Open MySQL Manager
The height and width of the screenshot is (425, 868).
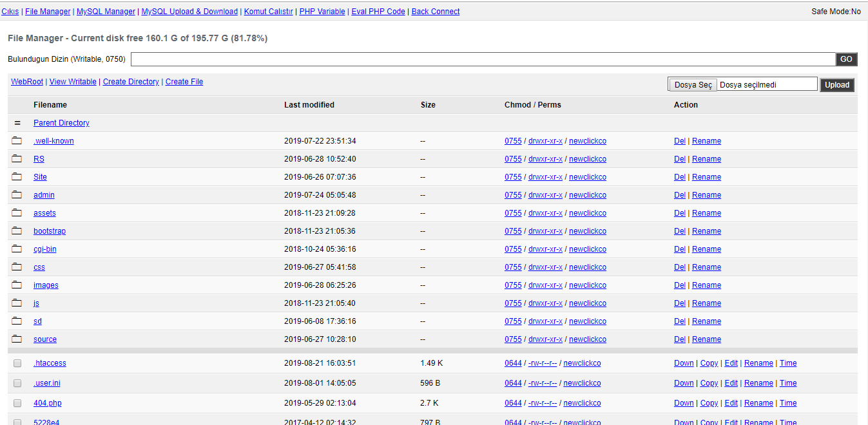(x=106, y=12)
